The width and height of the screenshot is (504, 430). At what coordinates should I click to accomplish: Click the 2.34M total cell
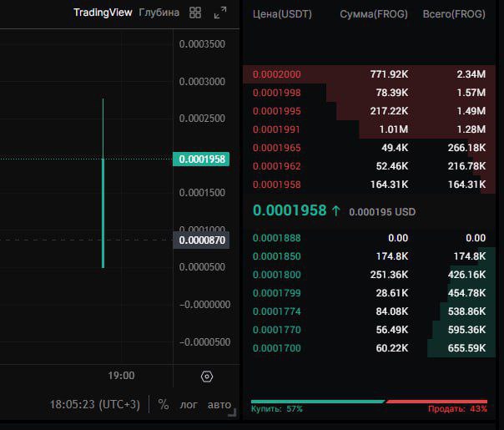471,74
